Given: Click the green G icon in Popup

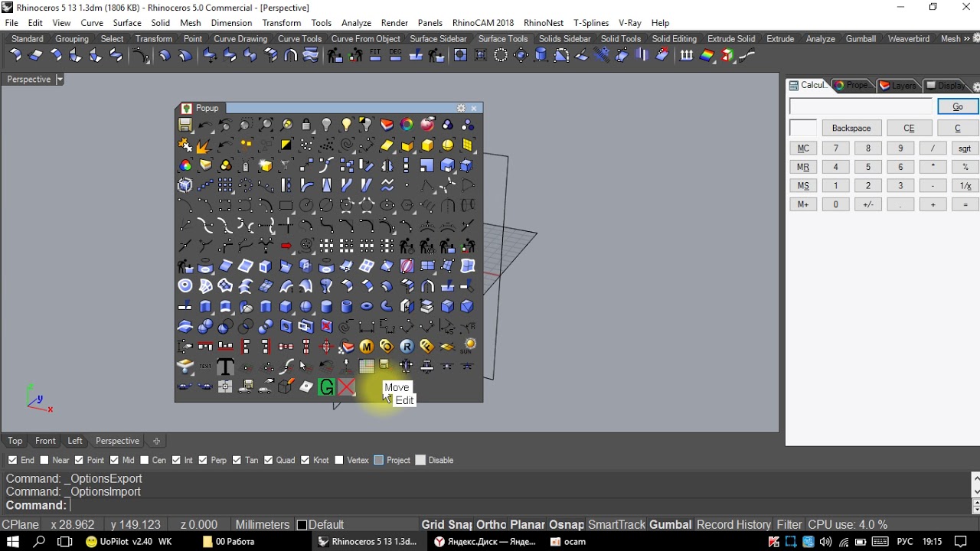Looking at the screenshot, I should pyautogui.click(x=327, y=387).
